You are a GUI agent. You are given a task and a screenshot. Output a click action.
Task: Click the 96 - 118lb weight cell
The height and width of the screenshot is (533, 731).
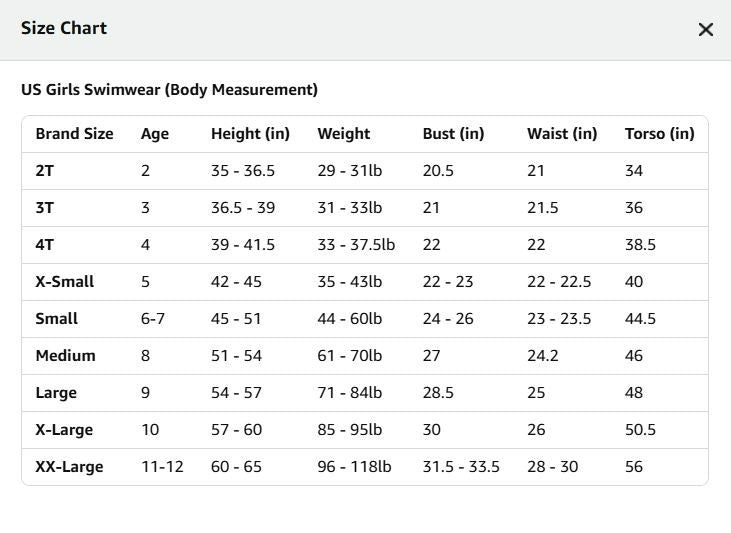pyautogui.click(x=354, y=467)
